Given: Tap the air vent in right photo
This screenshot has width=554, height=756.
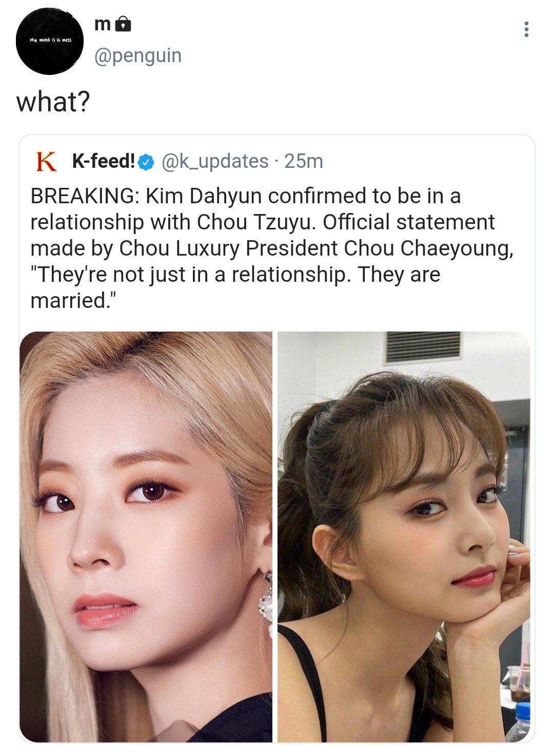Looking at the screenshot, I should pyautogui.click(x=423, y=347).
